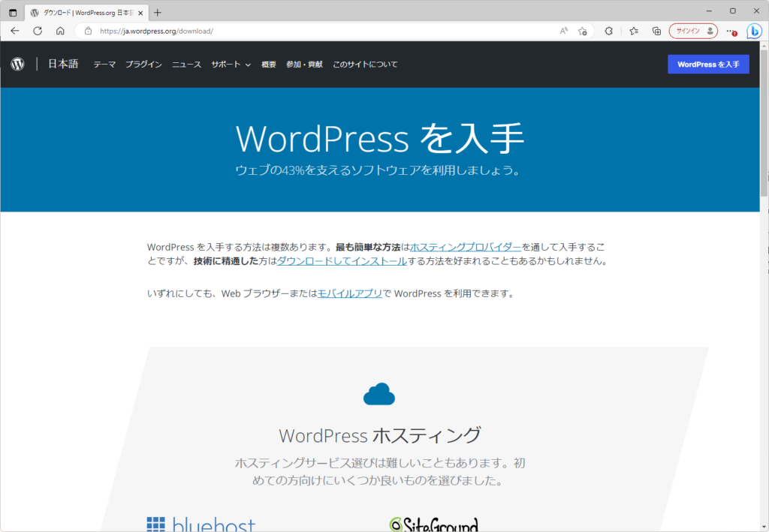The height and width of the screenshot is (532, 769).
Task: Follow the ホスティングプロバイダー link
Action: coord(466,247)
